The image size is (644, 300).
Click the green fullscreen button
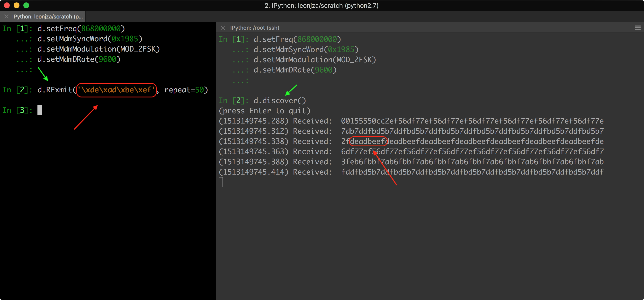(26, 5)
